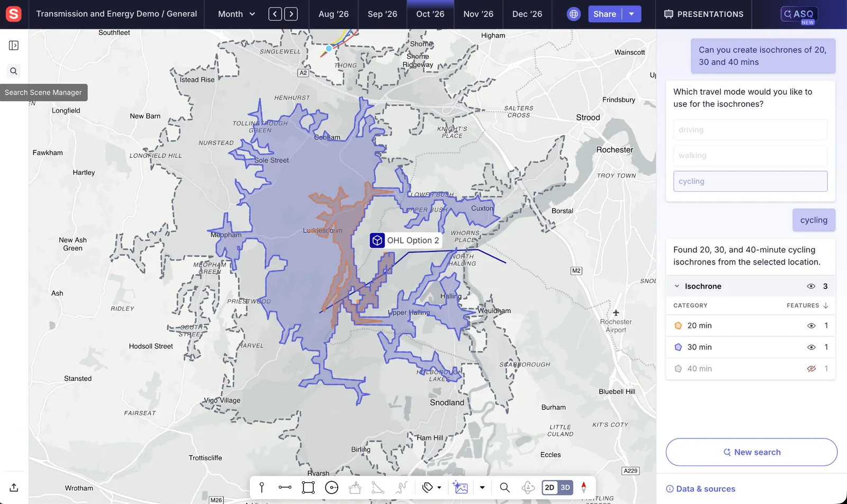Click the export upload icon at bottom left
The image size is (847, 504).
coord(14,487)
